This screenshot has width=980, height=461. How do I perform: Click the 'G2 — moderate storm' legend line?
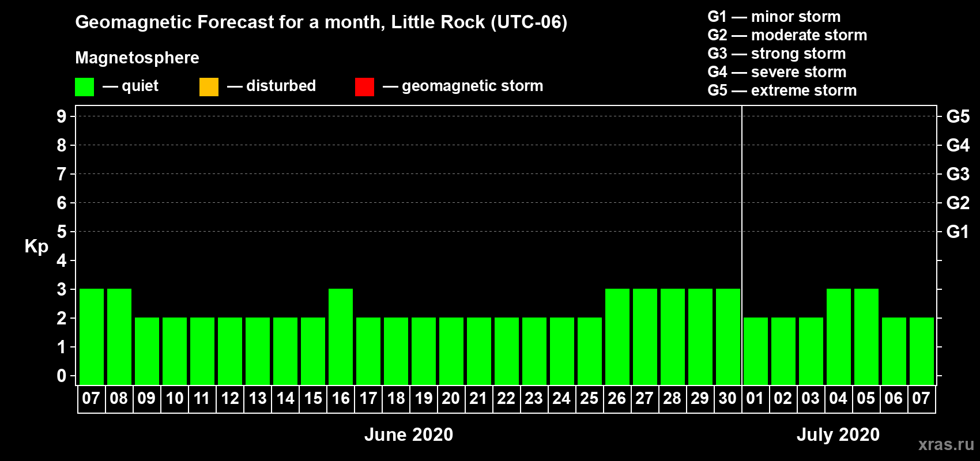pyautogui.click(x=787, y=35)
